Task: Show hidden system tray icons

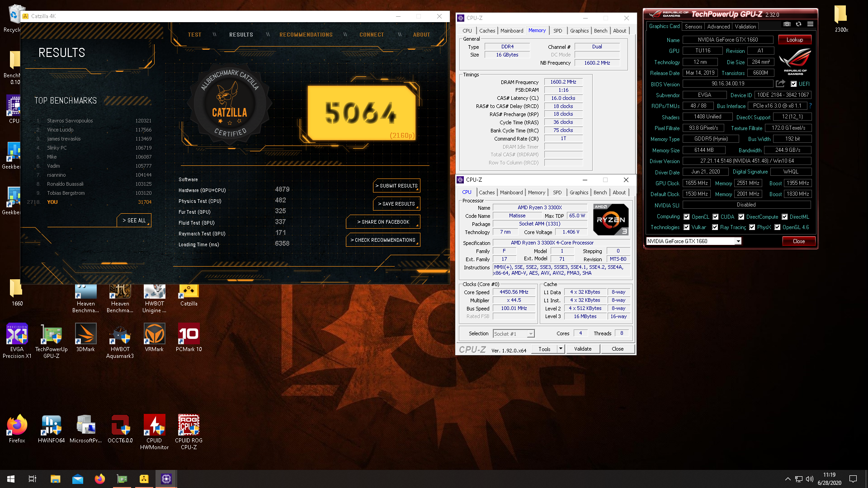Action: pos(788,479)
